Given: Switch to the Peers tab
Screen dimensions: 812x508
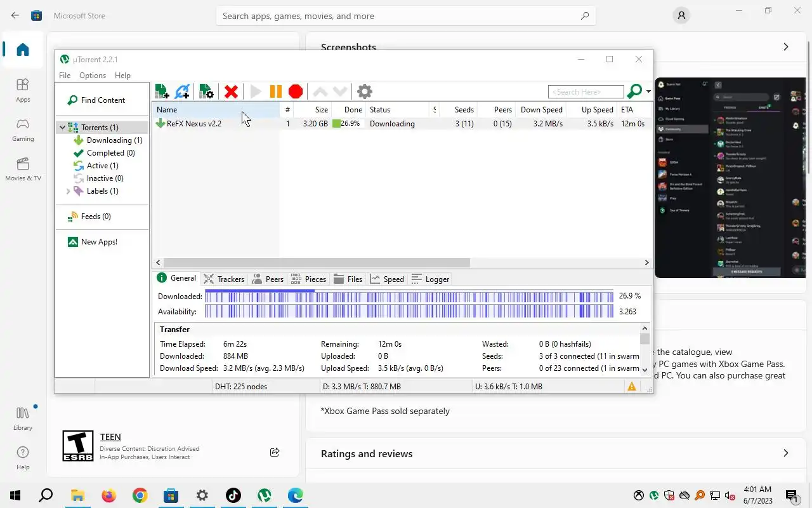Looking at the screenshot, I should pyautogui.click(x=268, y=279).
